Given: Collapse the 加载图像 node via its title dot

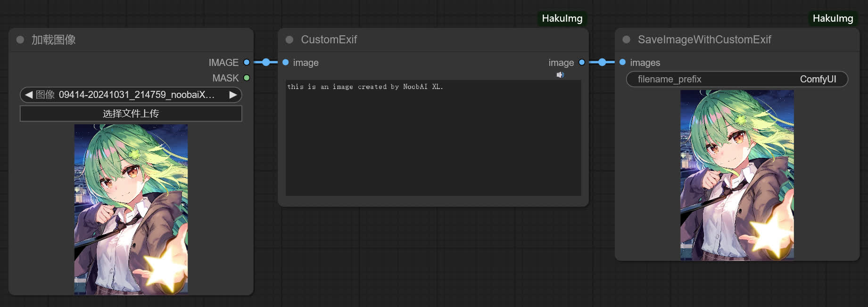Looking at the screenshot, I should coord(20,40).
